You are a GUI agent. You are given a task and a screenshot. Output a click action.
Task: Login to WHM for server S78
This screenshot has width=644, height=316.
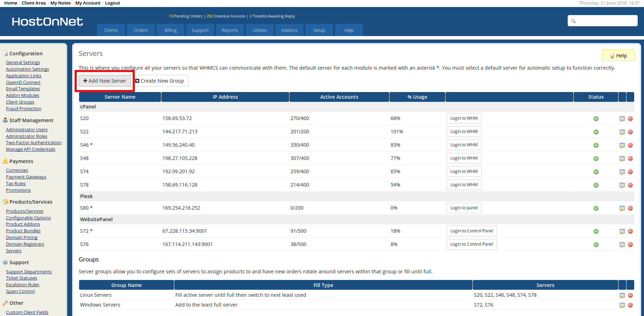tap(464, 185)
